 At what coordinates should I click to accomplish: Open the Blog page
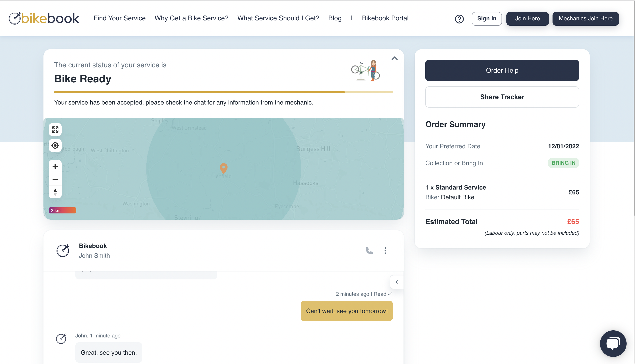click(x=335, y=18)
